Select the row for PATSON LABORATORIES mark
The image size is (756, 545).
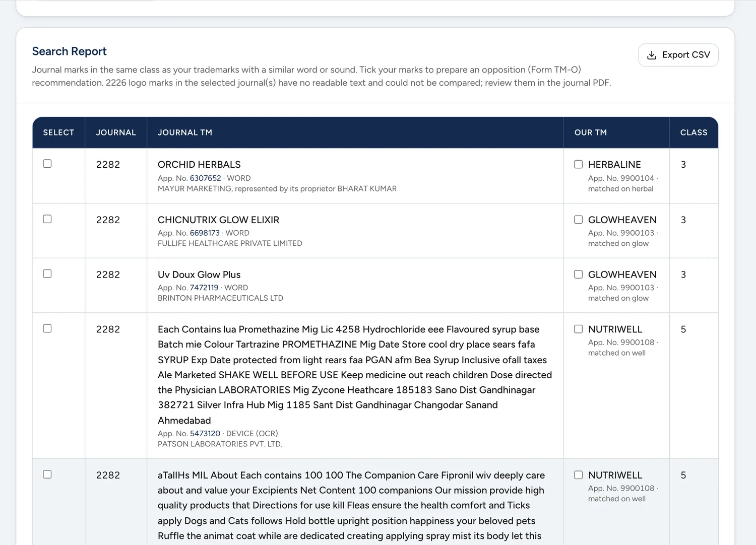(47, 328)
